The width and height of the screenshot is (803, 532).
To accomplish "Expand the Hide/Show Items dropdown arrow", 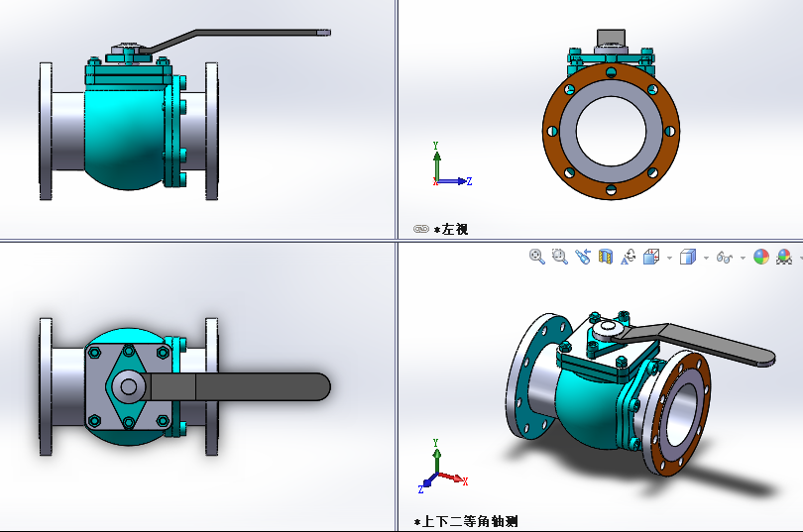I will point(743,258).
